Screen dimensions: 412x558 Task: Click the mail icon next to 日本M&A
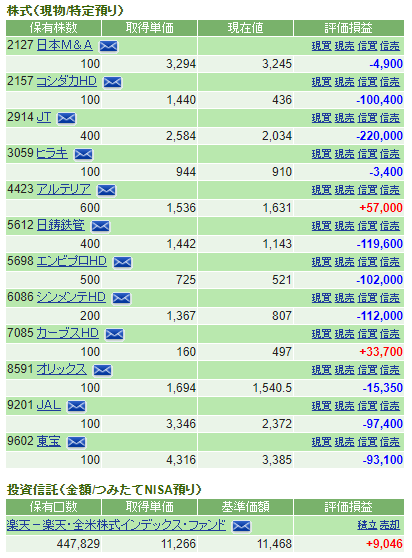[109, 46]
